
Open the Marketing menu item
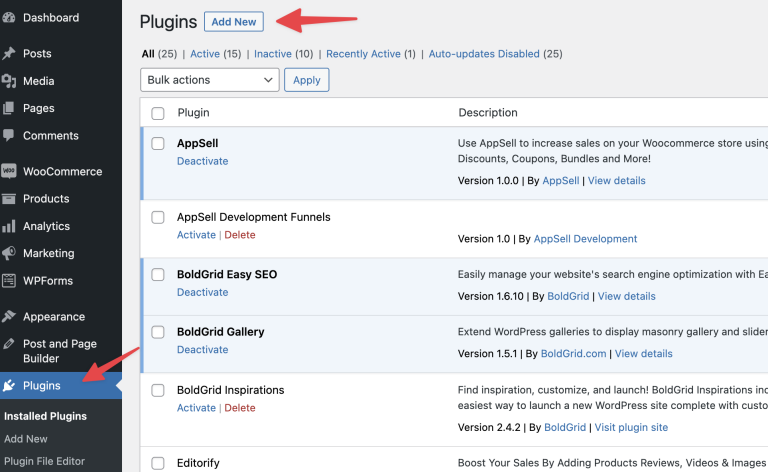[49, 253]
